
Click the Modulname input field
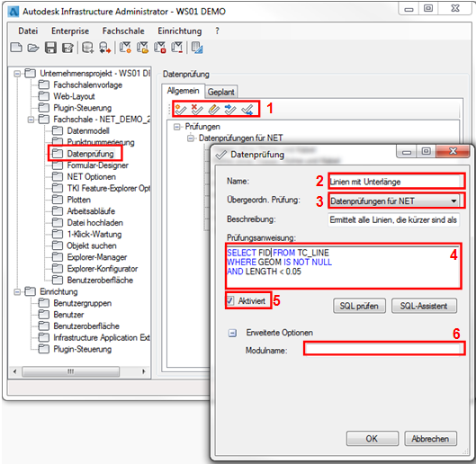click(383, 349)
